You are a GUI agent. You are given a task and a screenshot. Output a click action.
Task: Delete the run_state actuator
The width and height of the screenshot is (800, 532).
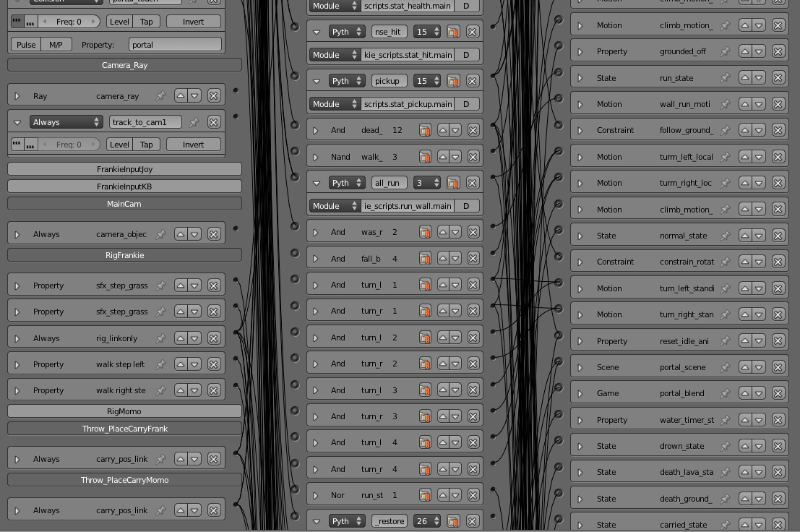point(778,77)
